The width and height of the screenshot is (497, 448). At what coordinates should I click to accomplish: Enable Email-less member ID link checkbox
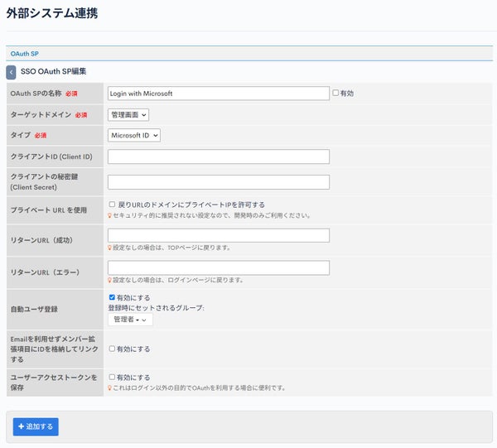point(112,349)
